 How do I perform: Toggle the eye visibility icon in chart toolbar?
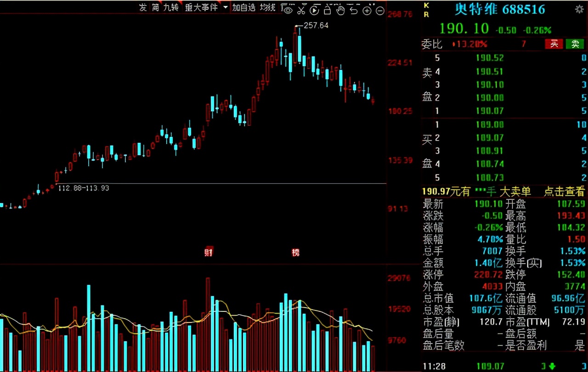(x=288, y=10)
